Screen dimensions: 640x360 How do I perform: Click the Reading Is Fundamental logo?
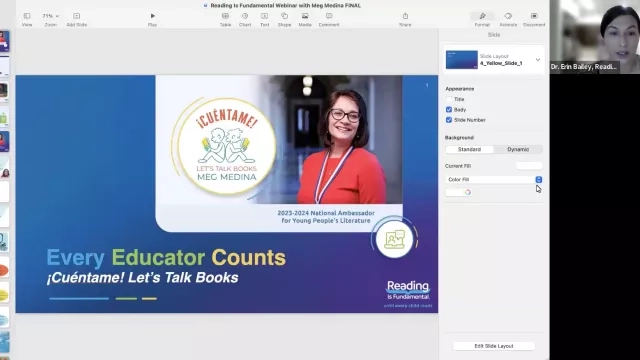pos(408,293)
